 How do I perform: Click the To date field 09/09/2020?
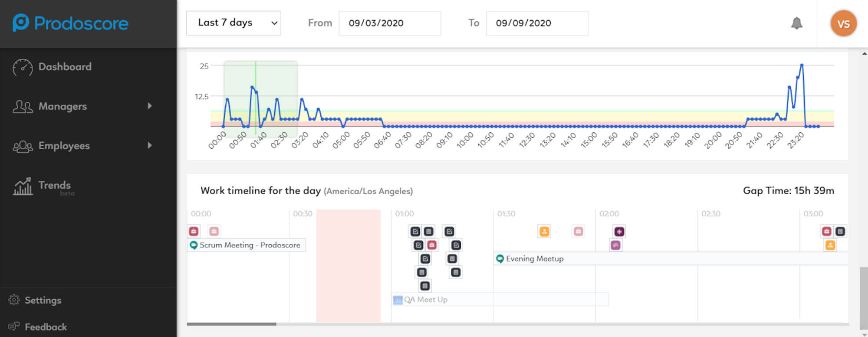click(537, 23)
